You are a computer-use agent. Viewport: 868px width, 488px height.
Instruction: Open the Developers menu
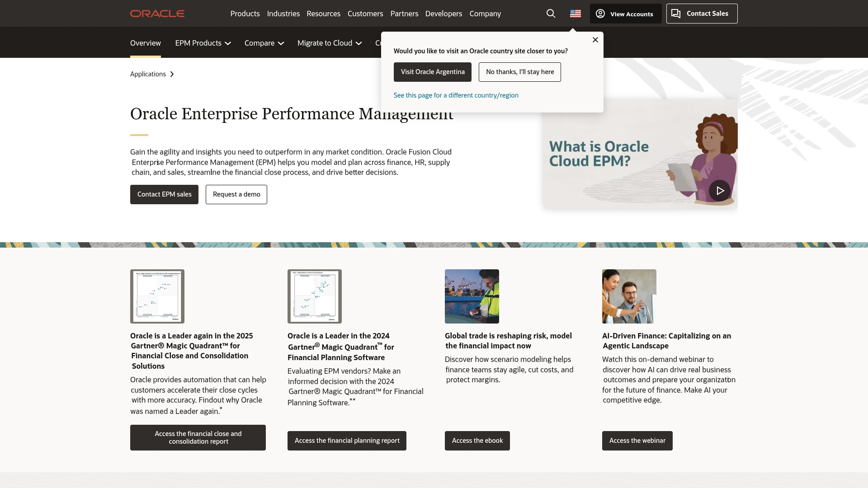click(x=443, y=14)
